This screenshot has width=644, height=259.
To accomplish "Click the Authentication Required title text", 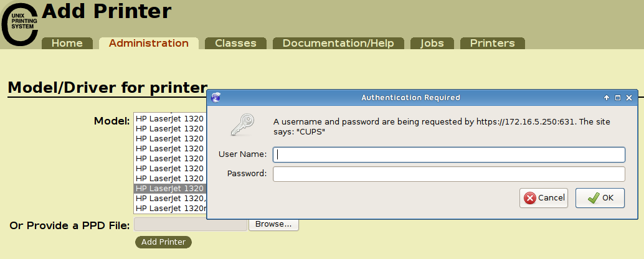I will (410, 98).
